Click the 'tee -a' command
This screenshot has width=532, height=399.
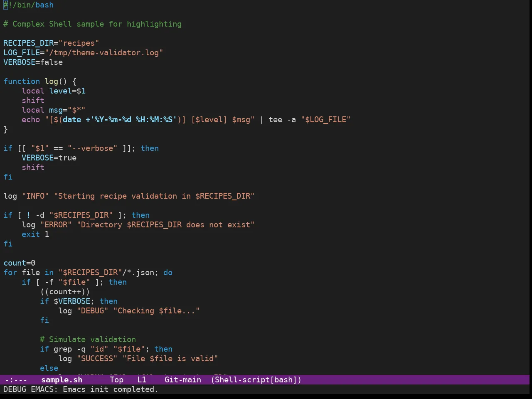(x=282, y=120)
